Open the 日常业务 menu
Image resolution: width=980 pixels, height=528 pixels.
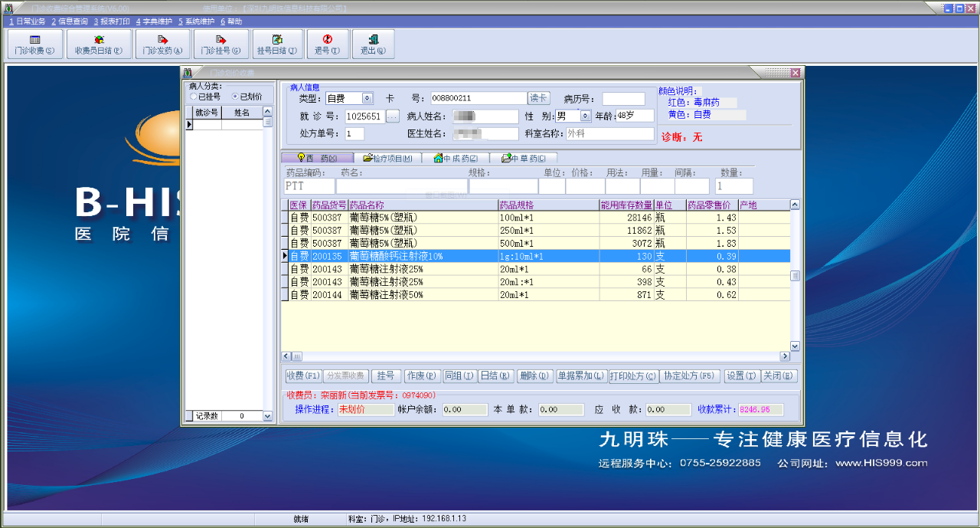[27, 21]
